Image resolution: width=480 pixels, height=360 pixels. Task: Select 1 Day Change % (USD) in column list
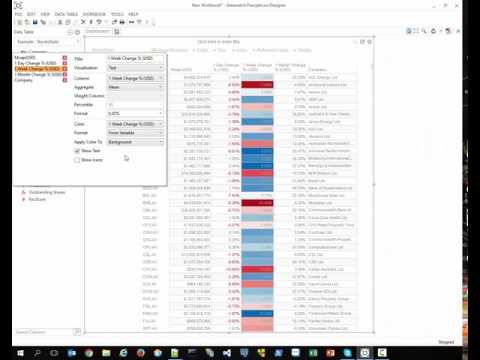tap(36, 63)
